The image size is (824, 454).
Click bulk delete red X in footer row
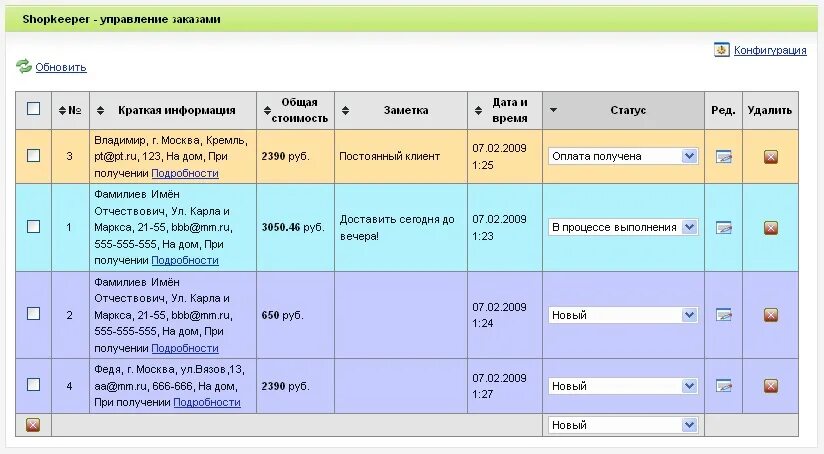point(33,425)
